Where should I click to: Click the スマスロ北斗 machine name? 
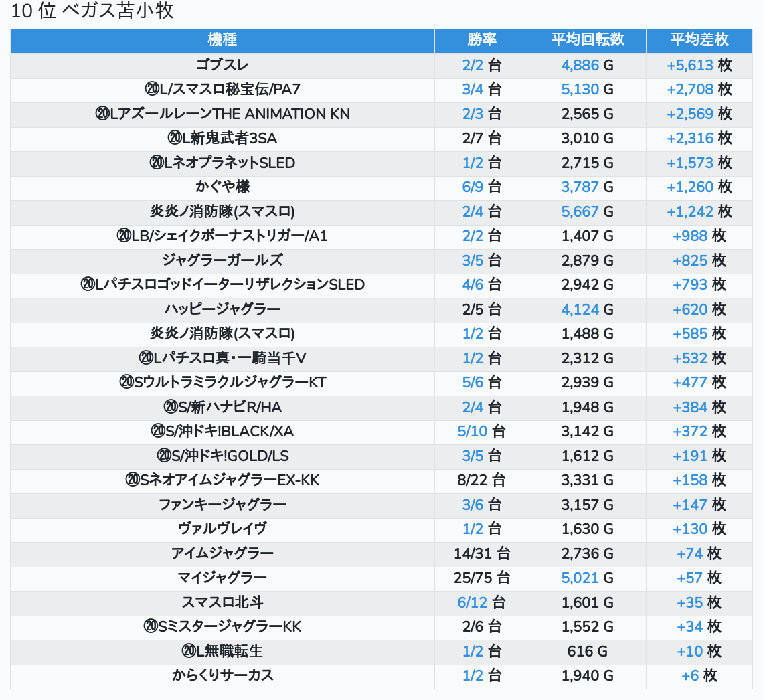pyautogui.click(x=222, y=602)
